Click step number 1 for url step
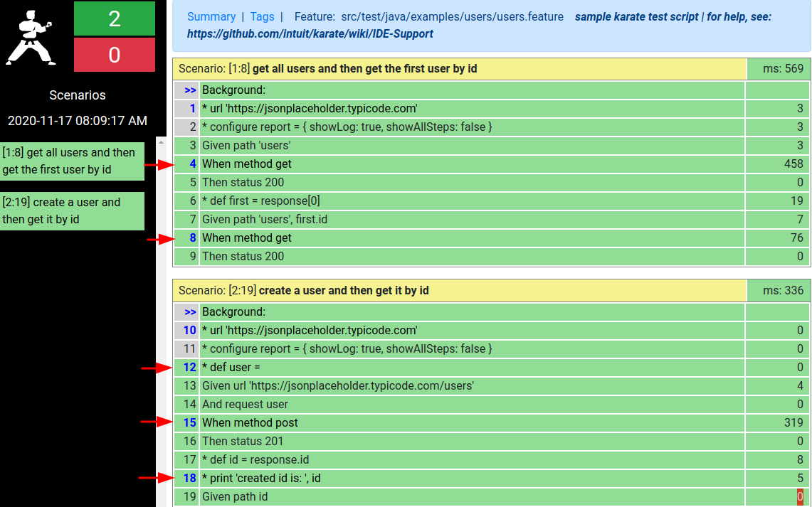This screenshot has width=812, height=507. [193, 109]
